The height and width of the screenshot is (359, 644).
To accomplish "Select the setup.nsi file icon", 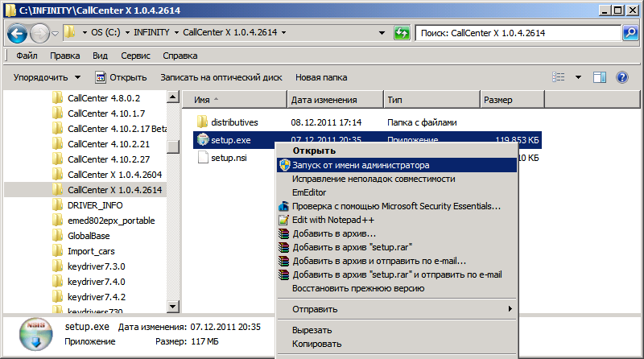I will click(x=203, y=157).
